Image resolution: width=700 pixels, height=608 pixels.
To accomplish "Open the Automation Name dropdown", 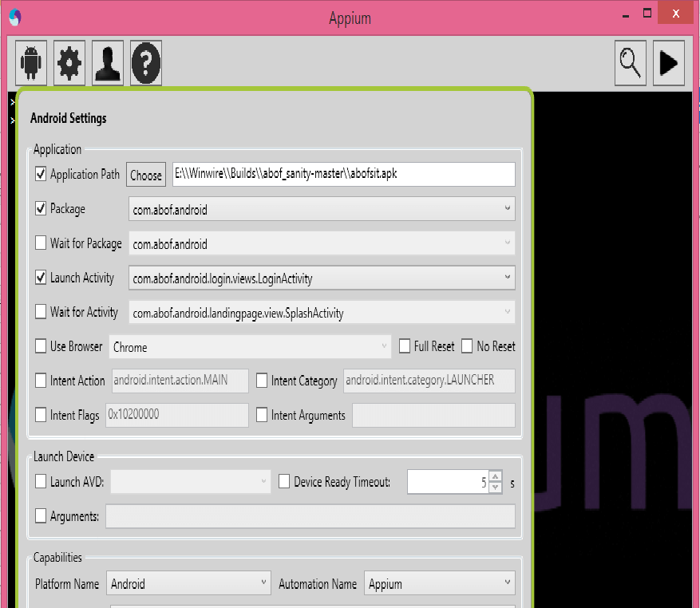I will (440, 583).
